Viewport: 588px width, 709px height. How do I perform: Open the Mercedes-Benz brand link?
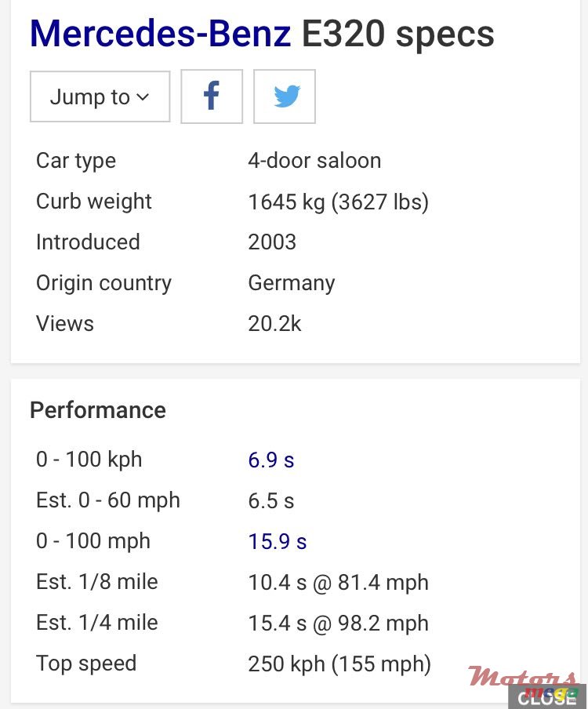pos(160,34)
